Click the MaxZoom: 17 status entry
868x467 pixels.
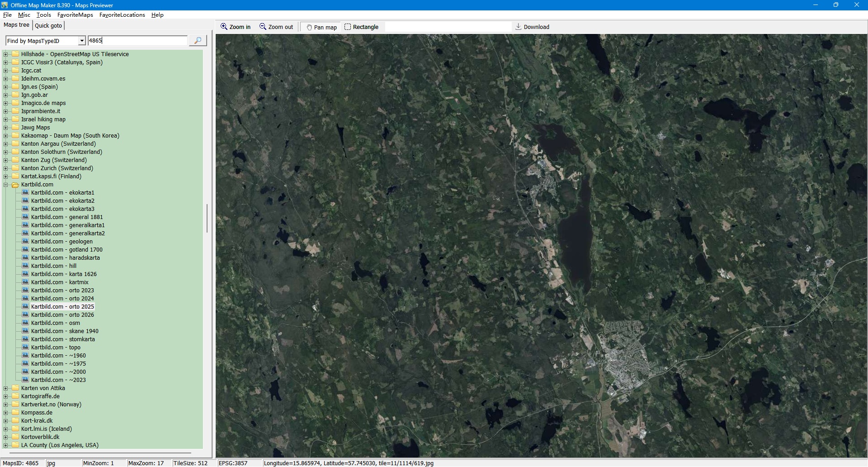[x=146, y=463]
